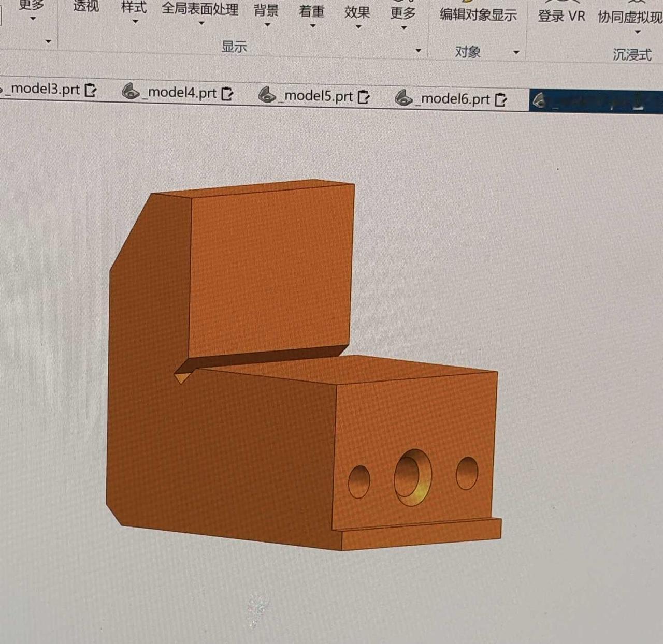Click the modified-file icon beside _model6.prt
Viewport: 663px width, 644px height.
tap(501, 99)
